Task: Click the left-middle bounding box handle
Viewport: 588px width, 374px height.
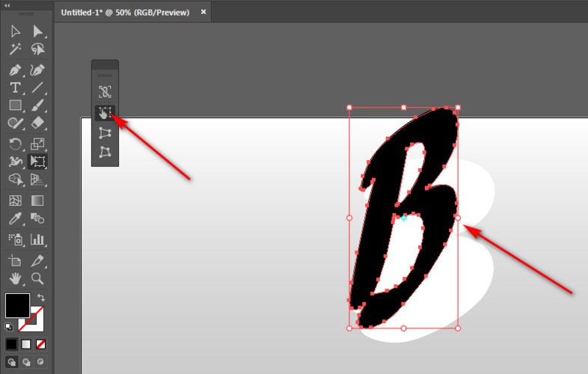Action: 349,218
